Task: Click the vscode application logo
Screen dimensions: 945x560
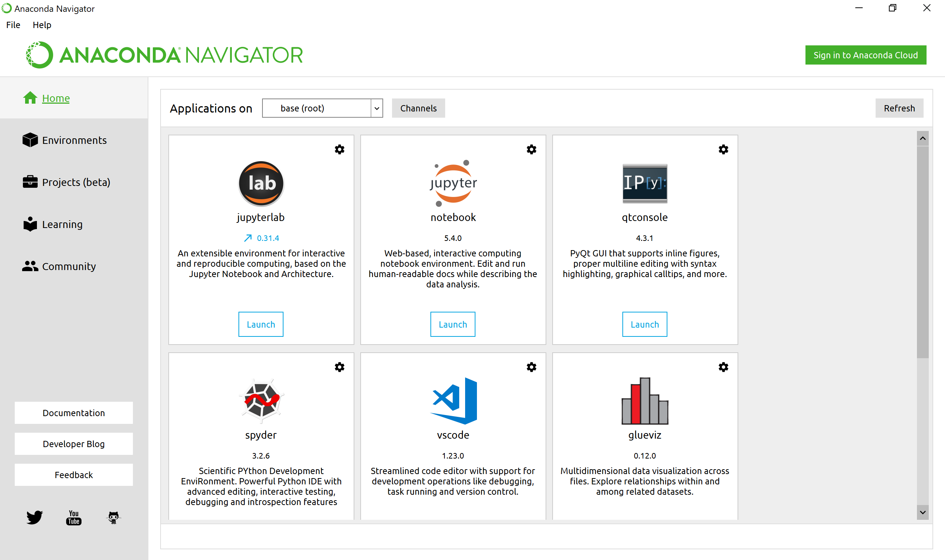Action: point(453,401)
